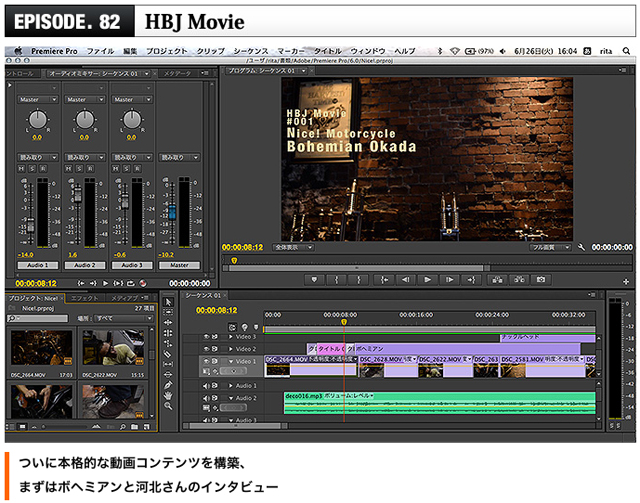Click blue Master volume fader
Image resolution: width=640 pixels, height=503 pixels.
click(x=172, y=212)
